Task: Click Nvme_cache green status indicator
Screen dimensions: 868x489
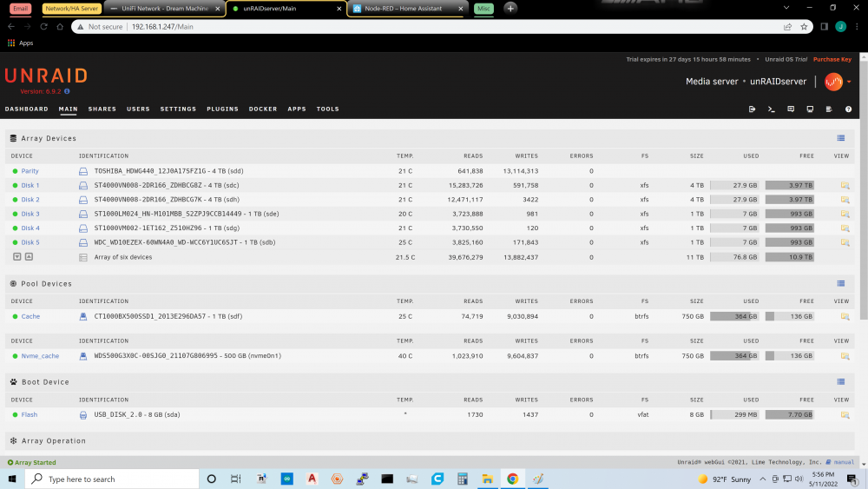Action: [x=15, y=356]
